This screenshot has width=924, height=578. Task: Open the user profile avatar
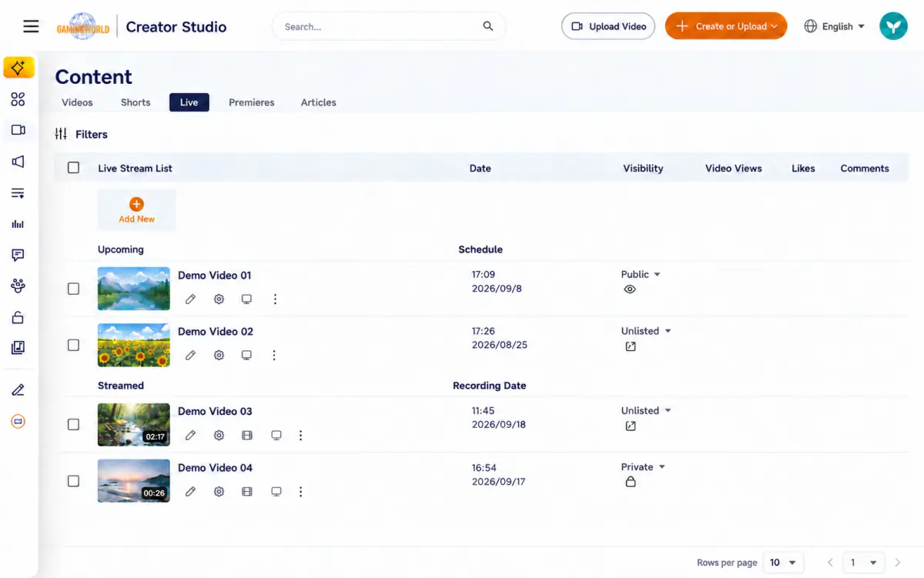point(894,26)
